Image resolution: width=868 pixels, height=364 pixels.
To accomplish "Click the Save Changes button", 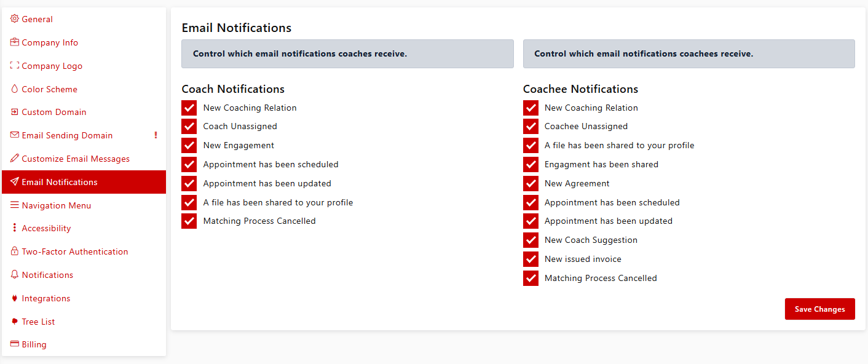I will point(819,309).
